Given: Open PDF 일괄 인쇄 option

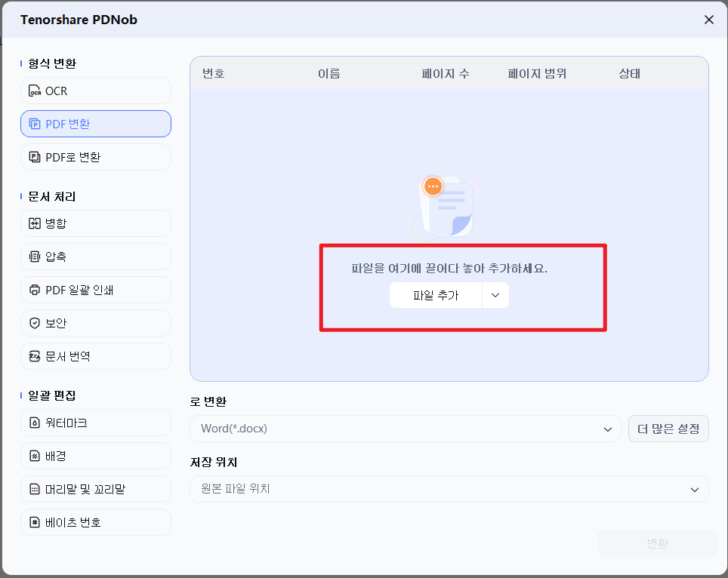Looking at the screenshot, I should (96, 290).
